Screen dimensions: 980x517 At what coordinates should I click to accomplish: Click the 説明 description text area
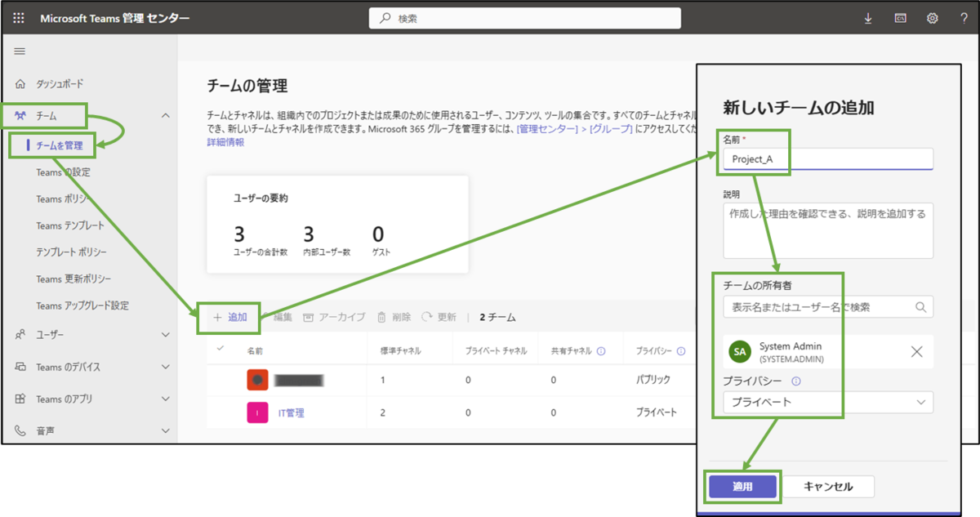tap(828, 230)
